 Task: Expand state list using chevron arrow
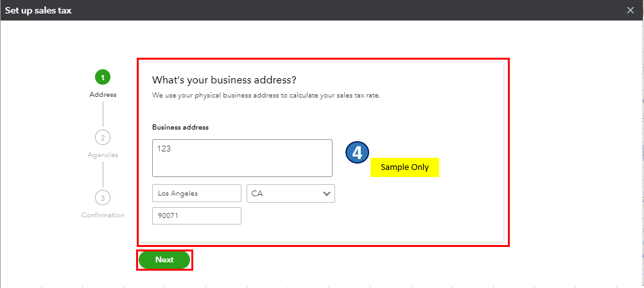(x=327, y=193)
